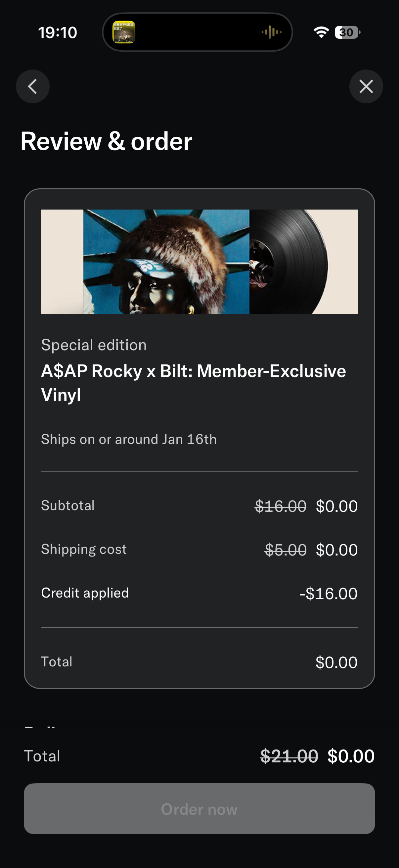Tap the Subtotal row label

coord(68,506)
